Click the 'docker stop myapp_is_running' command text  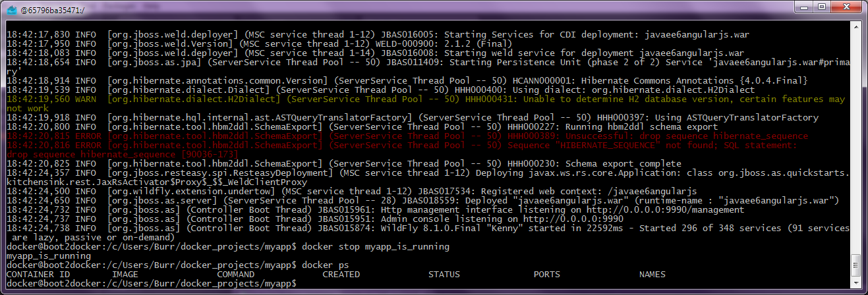click(x=376, y=246)
